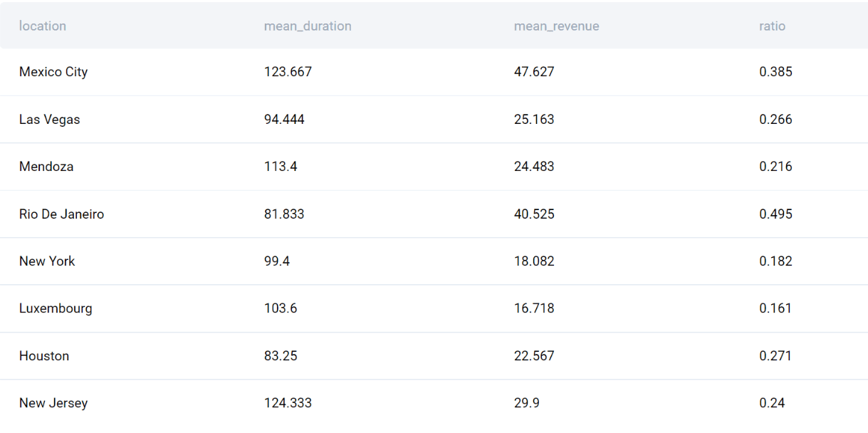Click the location column header
868x433 pixels.
[x=43, y=26]
